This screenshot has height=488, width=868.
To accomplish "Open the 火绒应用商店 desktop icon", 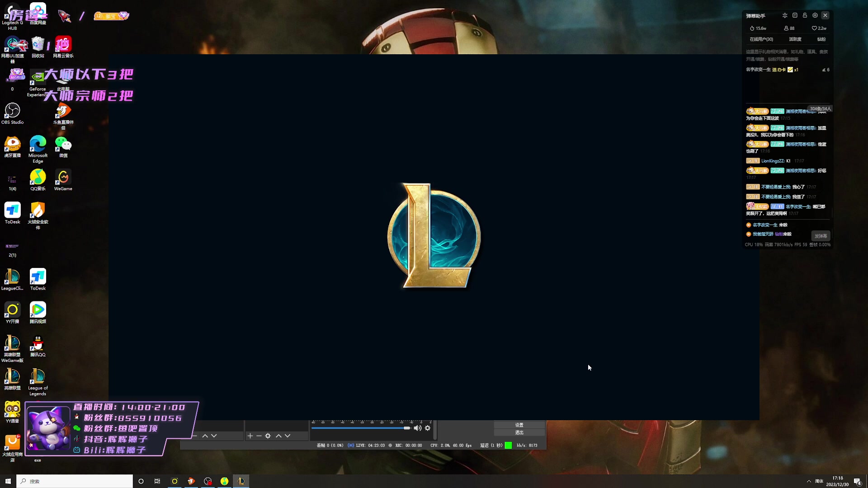I will [x=13, y=448].
